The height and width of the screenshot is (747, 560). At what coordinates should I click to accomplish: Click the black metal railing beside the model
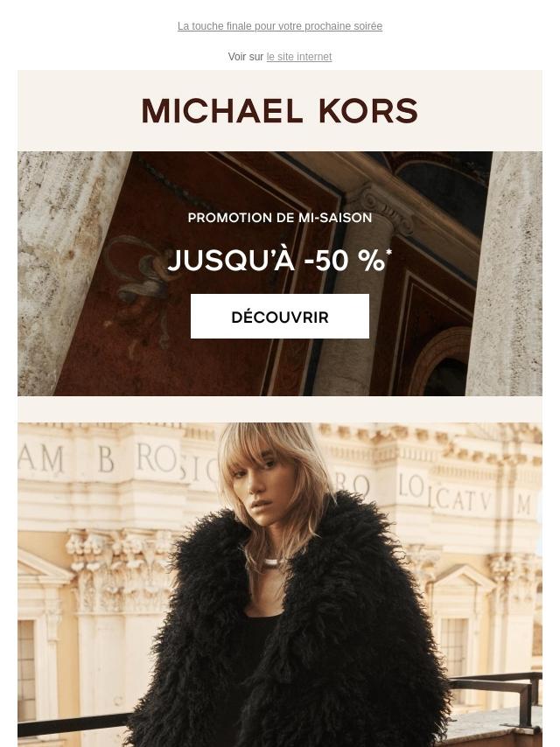(495, 686)
